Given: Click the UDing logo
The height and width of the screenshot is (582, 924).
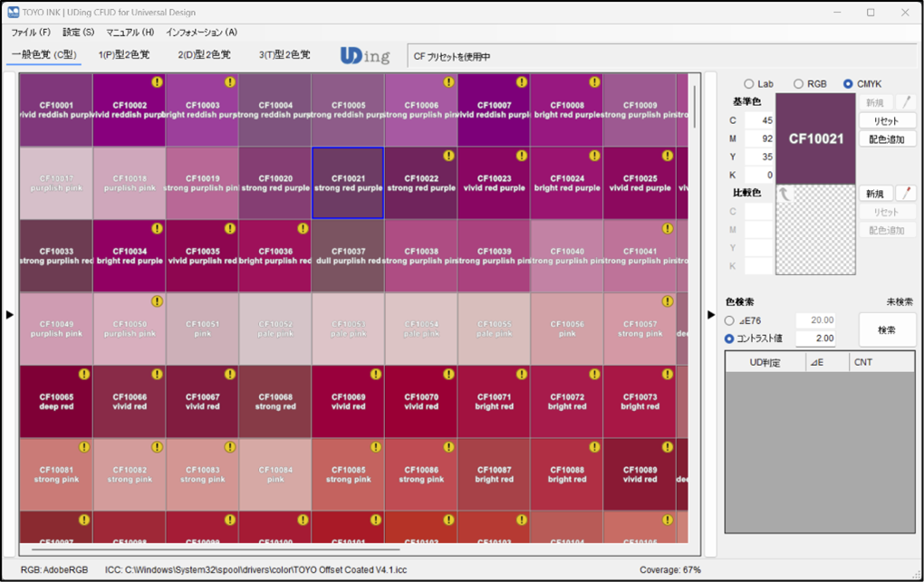Looking at the screenshot, I should pyautogui.click(x=365, y=56).
